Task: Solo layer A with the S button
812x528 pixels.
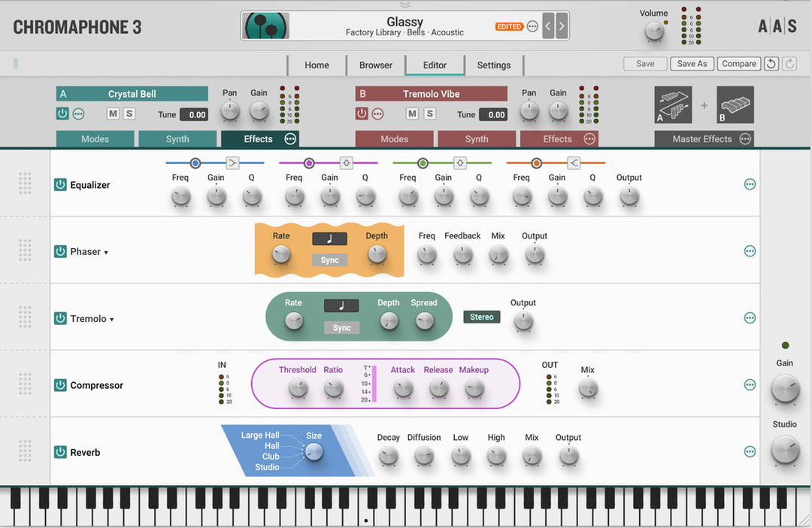Action: click(x=129, y=114)
